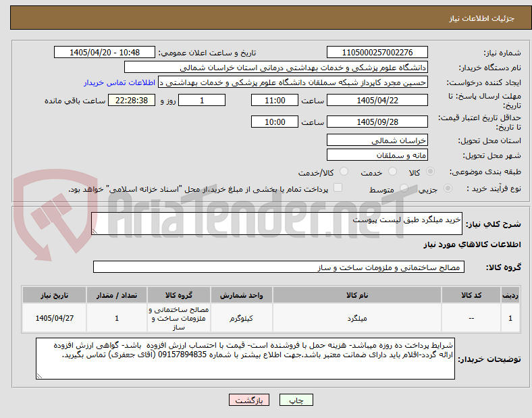Click the general description text area

277,224
